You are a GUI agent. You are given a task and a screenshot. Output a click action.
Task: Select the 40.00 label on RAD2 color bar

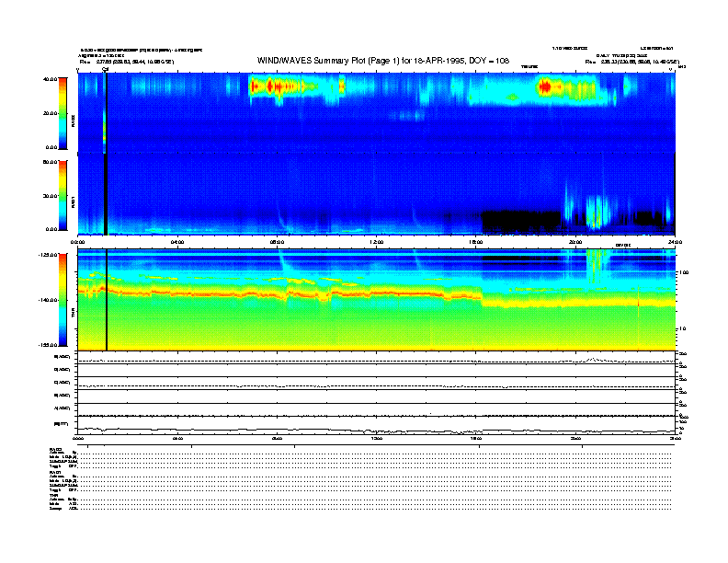[x=50, y=79]
